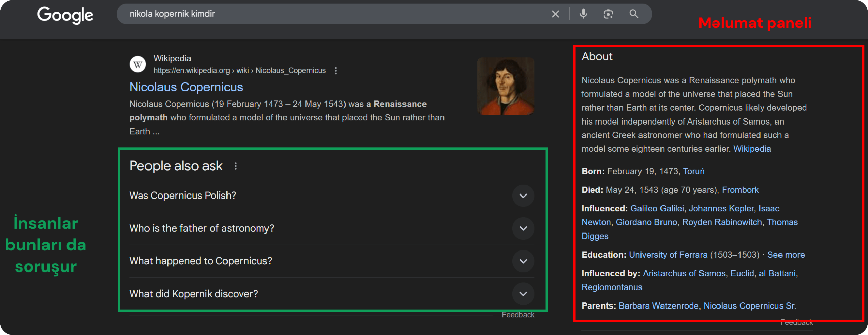Open the Thomas Digges link

[782, 222]
